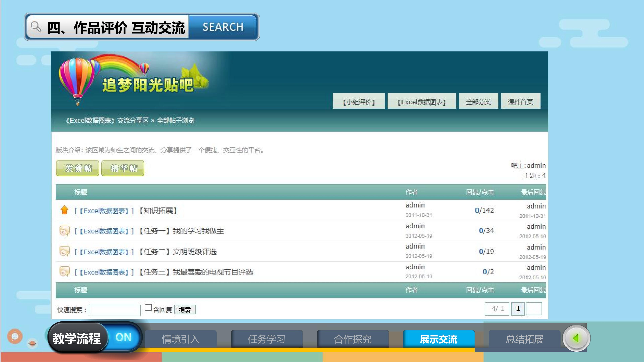Click the magnifying glass search icon
The width and height of the screenshot is (644, 362).
click(36, 27)
